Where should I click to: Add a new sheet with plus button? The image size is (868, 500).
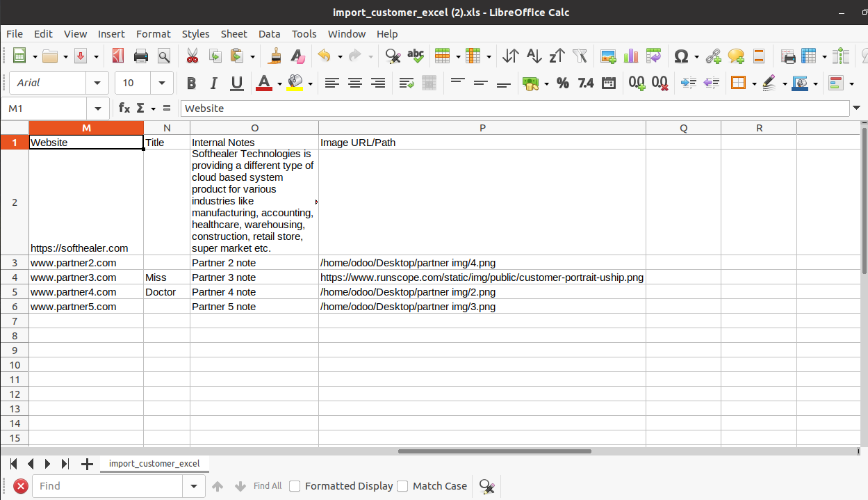pyautogui.click(x=87, y=464)
